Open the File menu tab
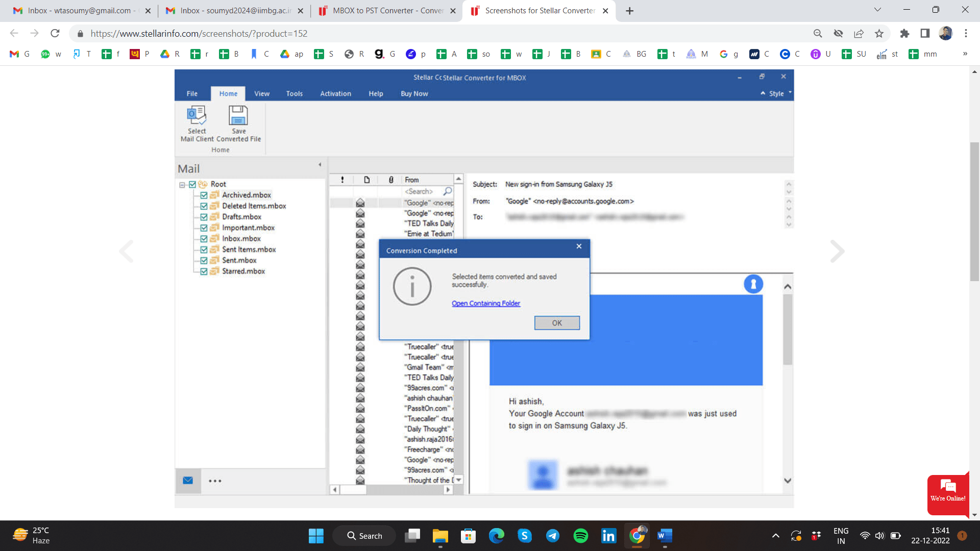Screen dimensions: 980x551 point(192,93)
